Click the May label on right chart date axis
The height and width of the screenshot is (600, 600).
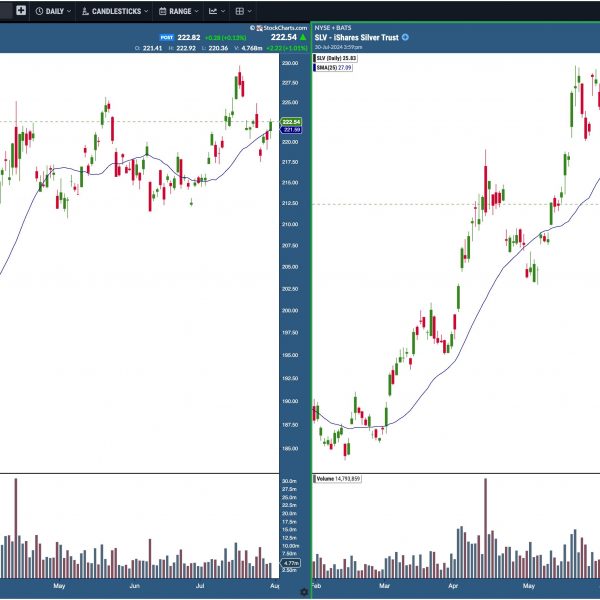click(x=528, y=586)
